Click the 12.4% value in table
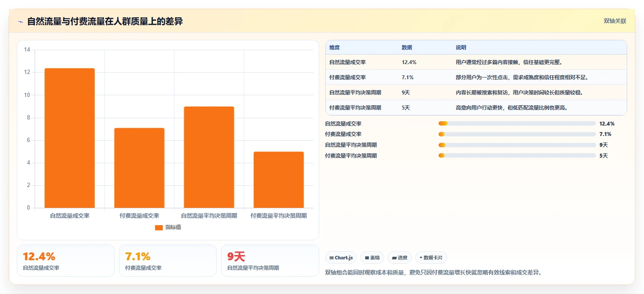 (409, 62)
